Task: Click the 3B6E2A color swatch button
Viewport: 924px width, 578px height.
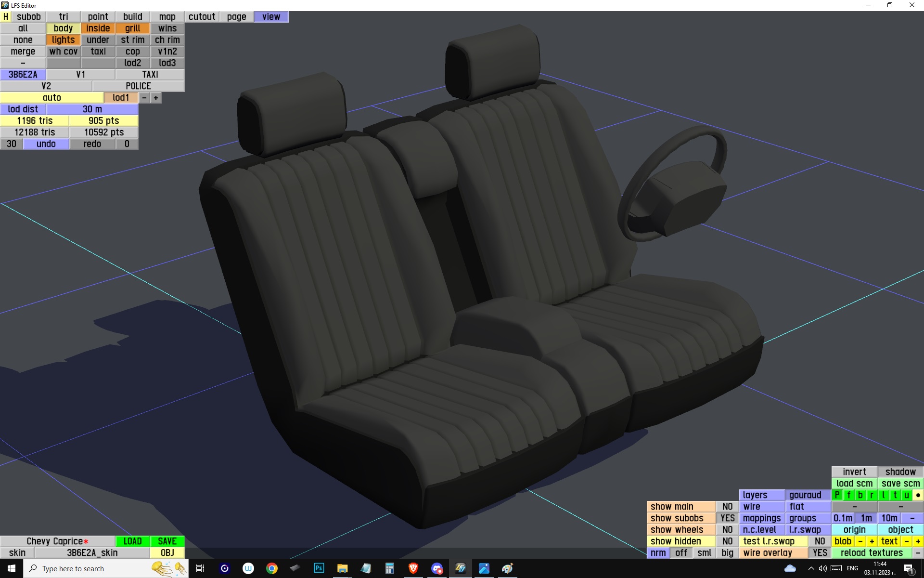Action: pos(23,75)
